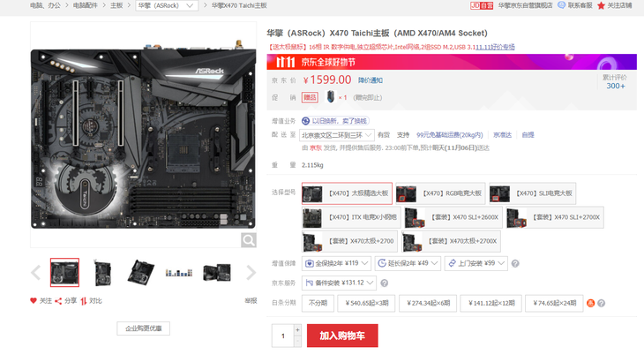The image size is (644, 355).
Task: Expand the 全保换2年 ¥119 dropdown
Action: 337,263
